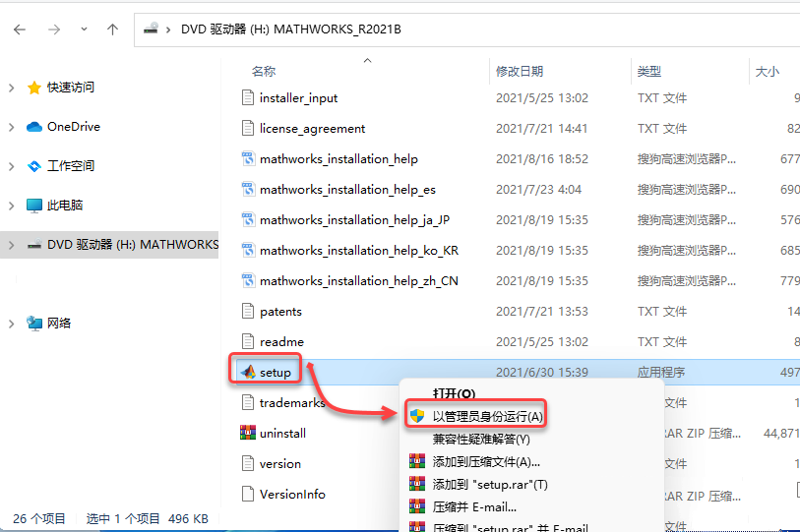Select OneDrive cloud icon
The image size is (800, 532).
pyautogui.click(x=34, y=127)
